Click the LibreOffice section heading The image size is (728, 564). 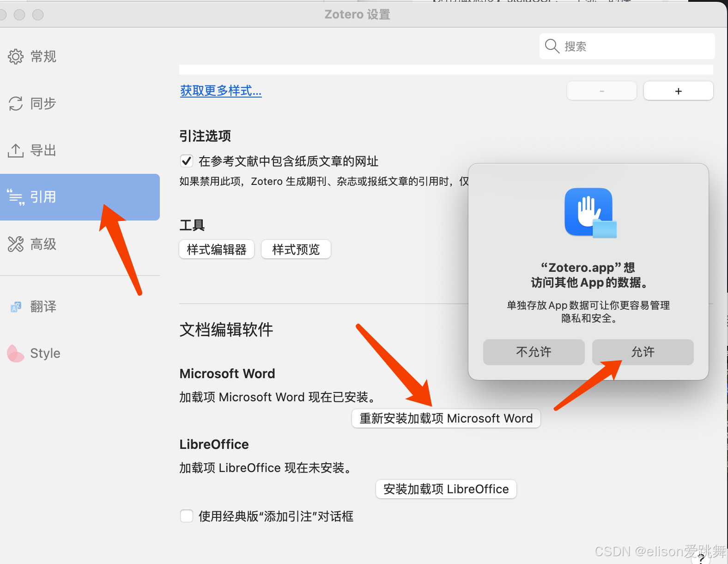coord(214,444)
